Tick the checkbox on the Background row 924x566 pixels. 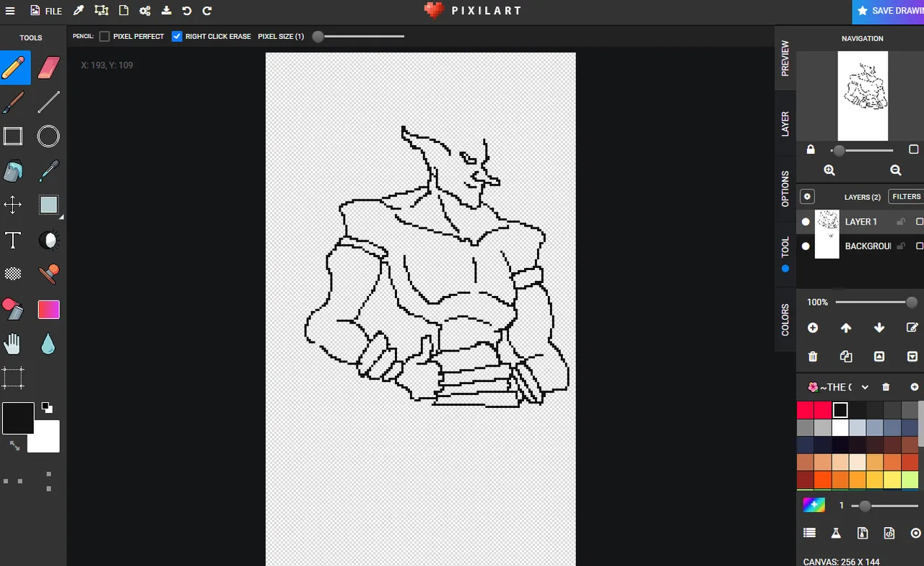click(x=920, y=246)
